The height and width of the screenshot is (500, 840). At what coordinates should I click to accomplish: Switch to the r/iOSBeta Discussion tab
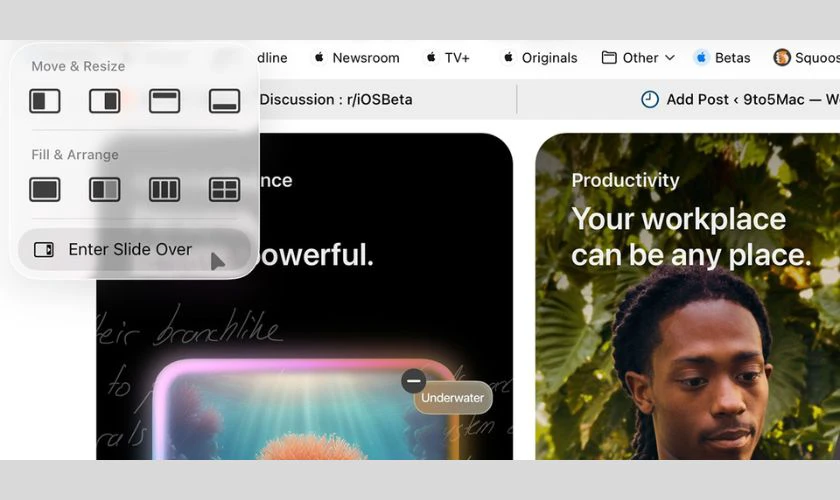[x=335, y=99]
